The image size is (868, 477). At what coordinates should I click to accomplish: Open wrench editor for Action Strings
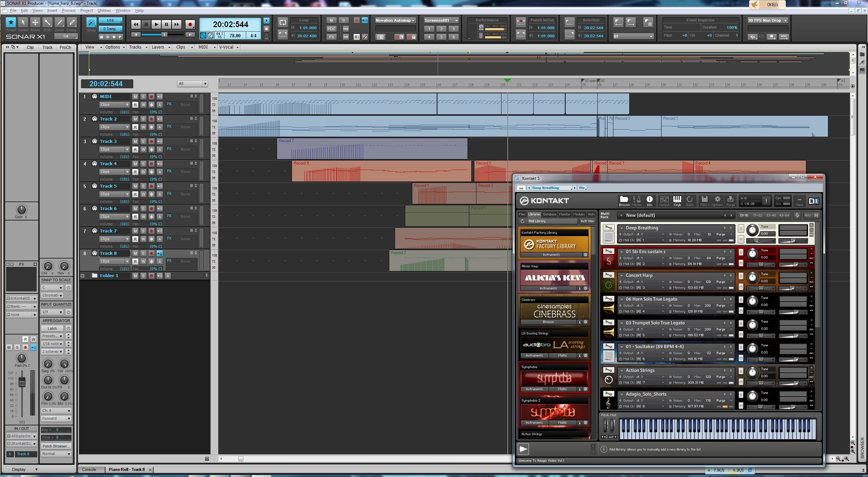(x=608, y=370)
